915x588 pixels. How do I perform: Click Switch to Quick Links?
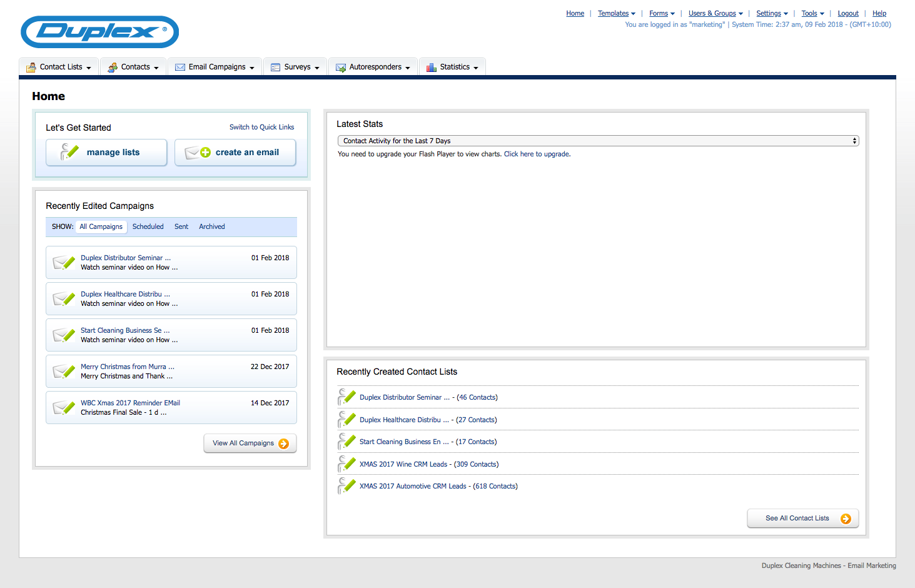(261, 127)
